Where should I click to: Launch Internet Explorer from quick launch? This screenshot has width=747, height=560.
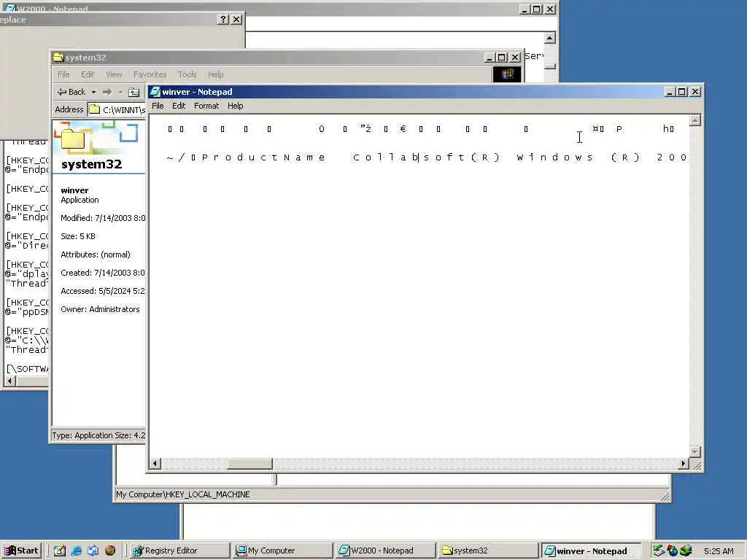click(76, 551)
